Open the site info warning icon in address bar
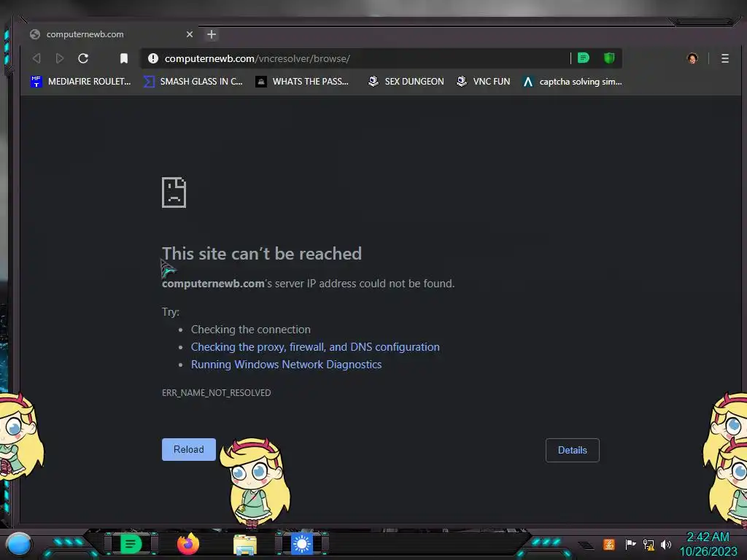 (153, 58)
